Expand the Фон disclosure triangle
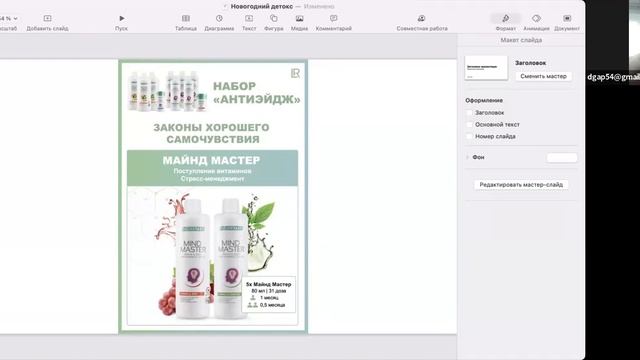The height and width of the screenshot is (360, 640). coord(467,157)
